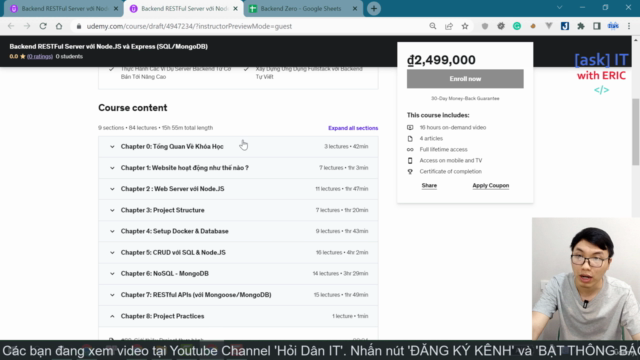Click the Course content heading

(133, 108)
